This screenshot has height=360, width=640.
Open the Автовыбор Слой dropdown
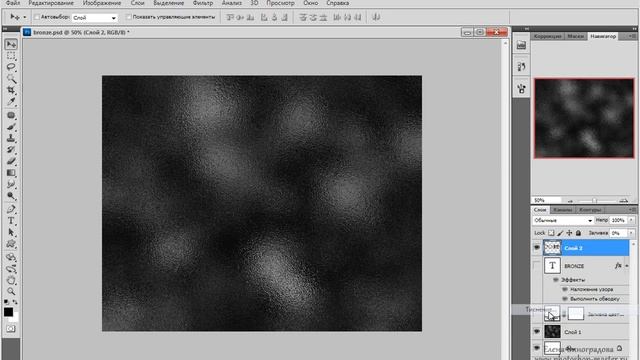[95, 18]
